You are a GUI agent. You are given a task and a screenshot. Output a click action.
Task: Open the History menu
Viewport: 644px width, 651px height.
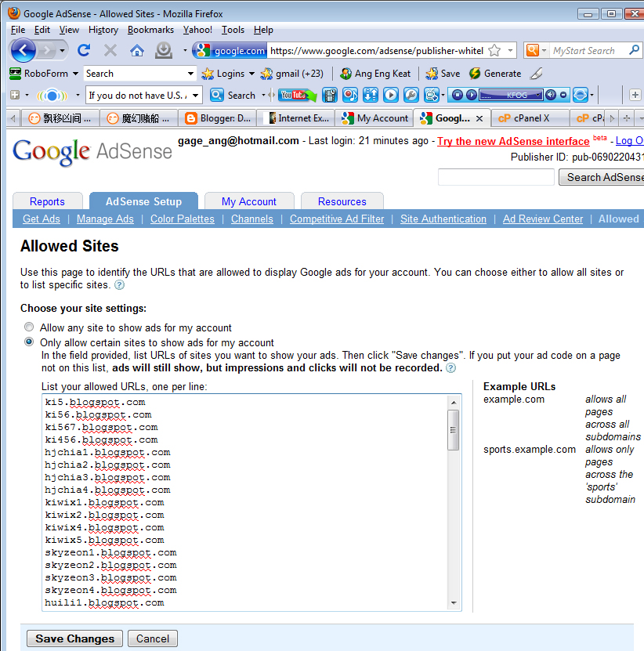point(103,30)
